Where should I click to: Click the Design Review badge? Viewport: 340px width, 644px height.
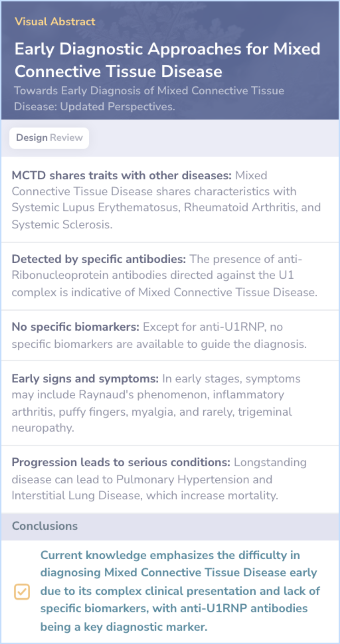[x=49, y=138]
